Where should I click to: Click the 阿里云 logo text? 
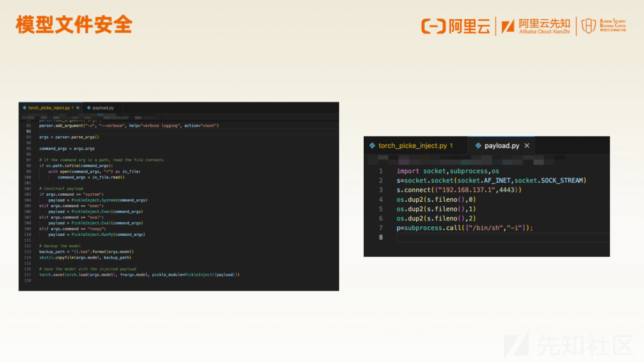(x=469, y=26)
